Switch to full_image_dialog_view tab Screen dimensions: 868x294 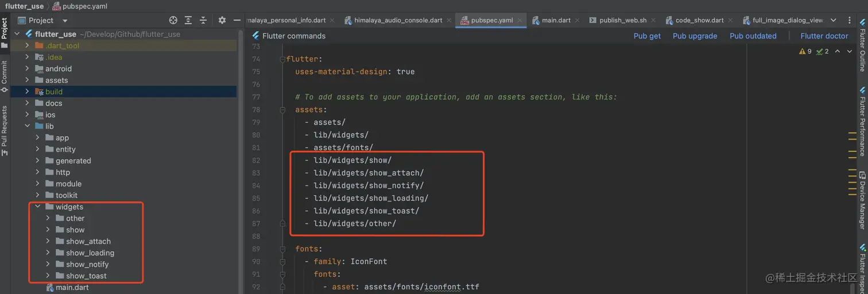pyautogui.click(x=783, y=20)
